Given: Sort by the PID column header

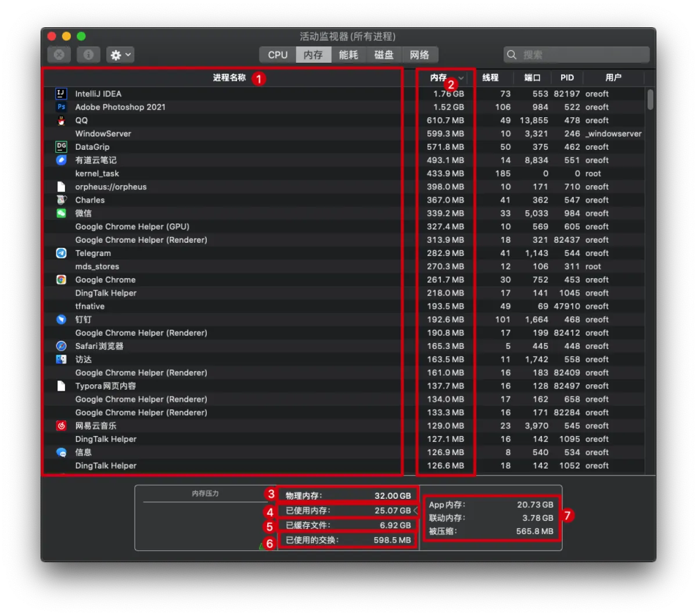Looking at the screenshot, I should [567, 78].
